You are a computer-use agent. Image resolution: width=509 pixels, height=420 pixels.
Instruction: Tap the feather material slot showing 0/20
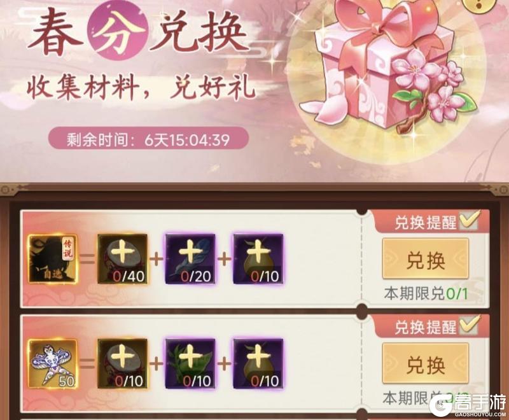coord(190,259)
